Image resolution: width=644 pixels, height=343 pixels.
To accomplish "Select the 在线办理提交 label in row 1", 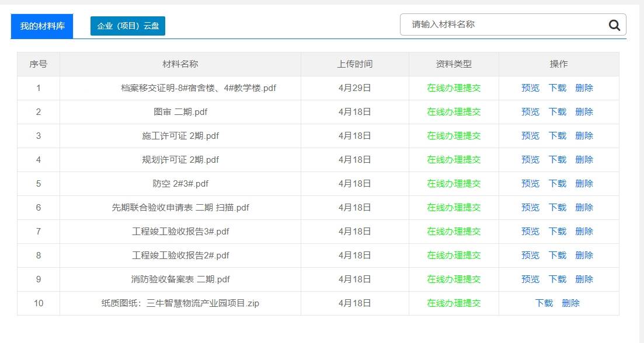I will point(454,88).
